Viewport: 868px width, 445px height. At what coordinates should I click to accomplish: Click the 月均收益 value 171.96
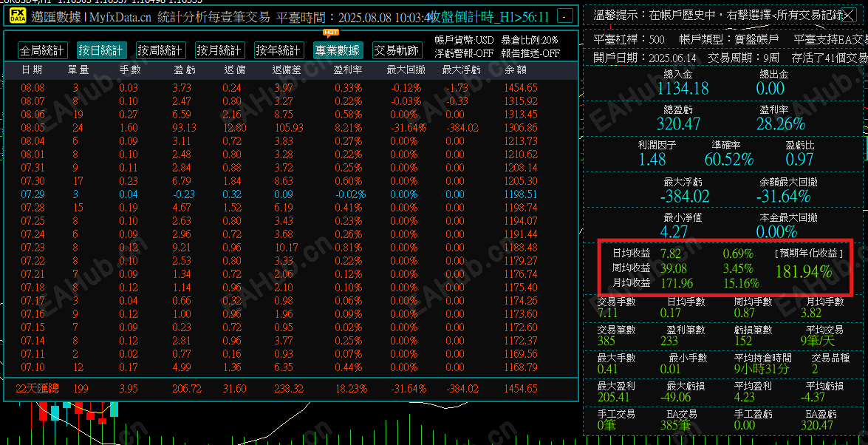[676, 283]
